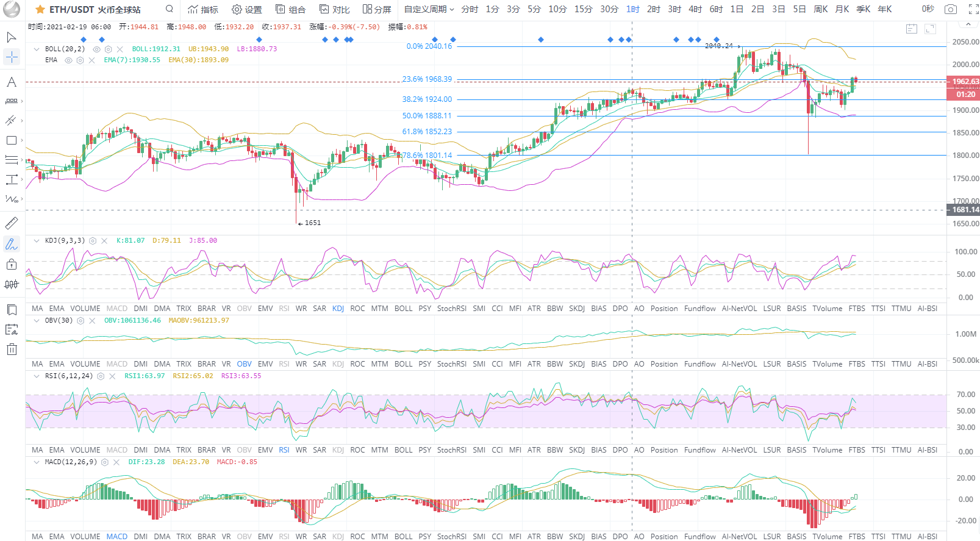Viewport: 980px width, 541px height.
Task: Remove the BOLL indicator
Action: click(x=120, y=49)
